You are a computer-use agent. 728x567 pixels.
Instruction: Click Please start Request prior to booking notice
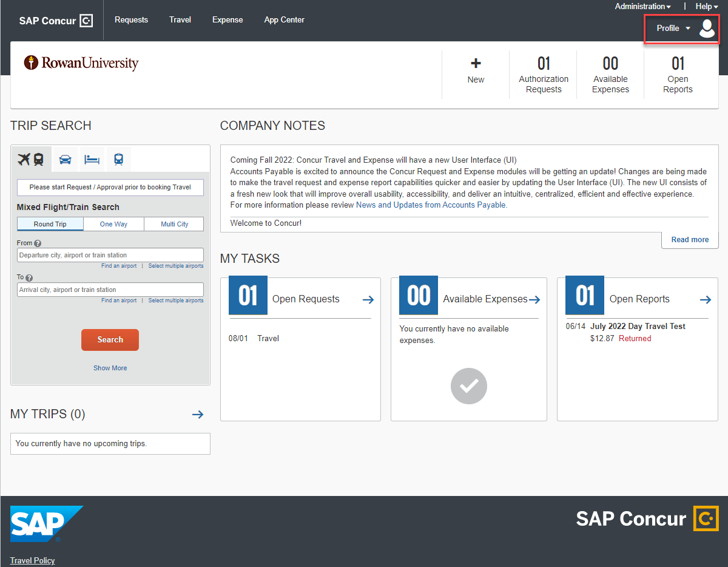pyautogui.click(x=110, y=187)
